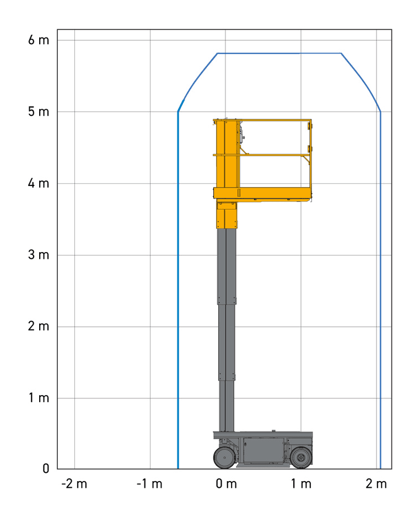
Task: Click the '6 m' vertical axis label
Action: 39,40
